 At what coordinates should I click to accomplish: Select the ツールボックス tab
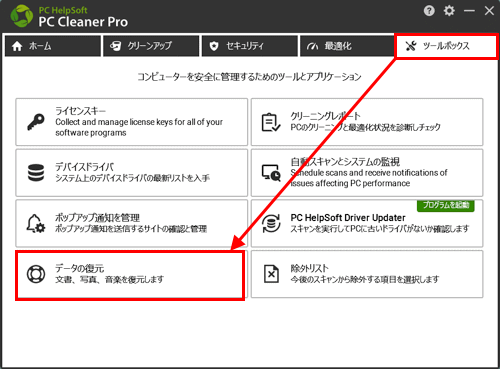(x=446, y=46)
